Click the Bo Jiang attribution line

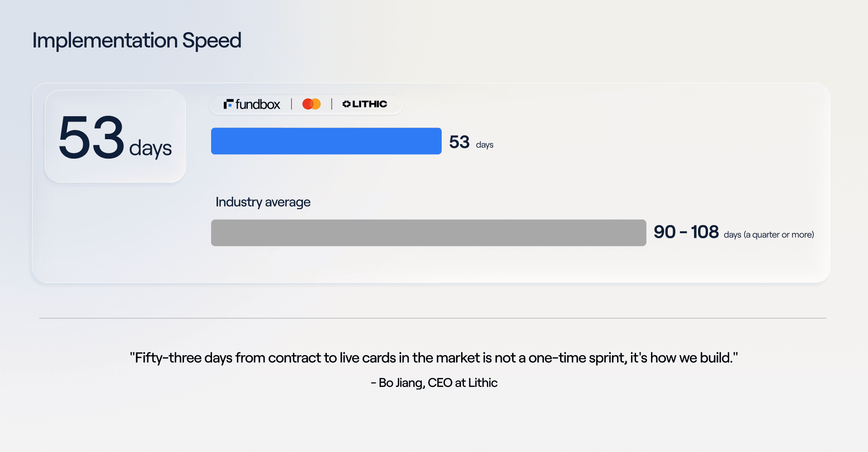tap(434, 383)
